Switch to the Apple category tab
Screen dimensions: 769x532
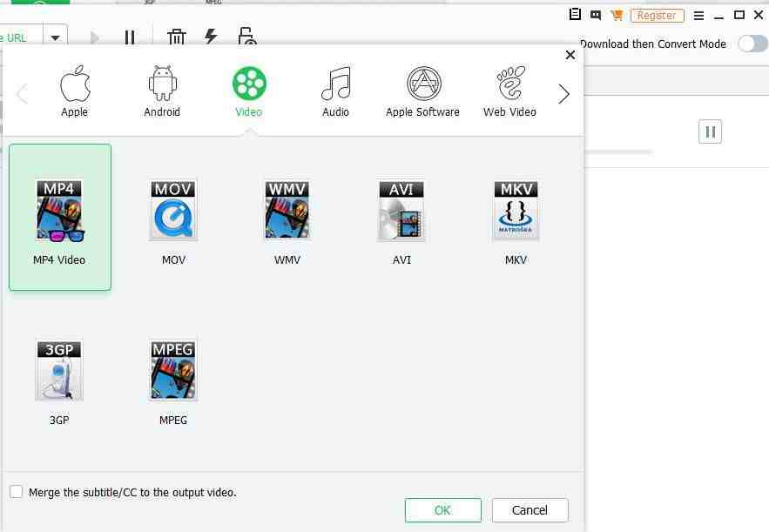[x=75, y=91]
